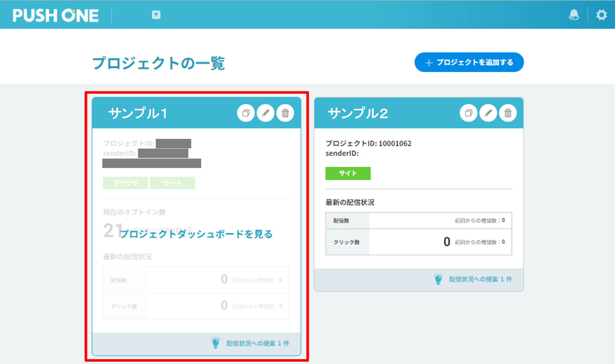Open プロジェクトダッシュボードを見る link
This screenshot has height=364, width=615.
196,234
